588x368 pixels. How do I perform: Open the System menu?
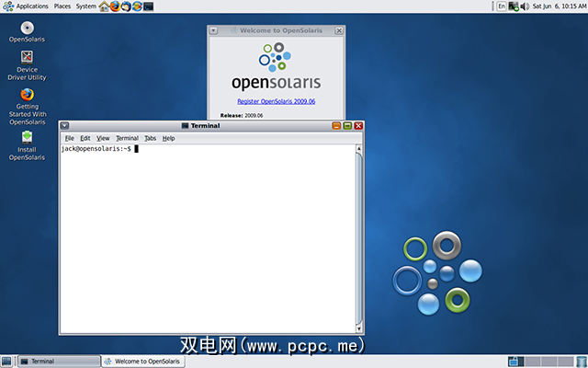pos(85,6)
